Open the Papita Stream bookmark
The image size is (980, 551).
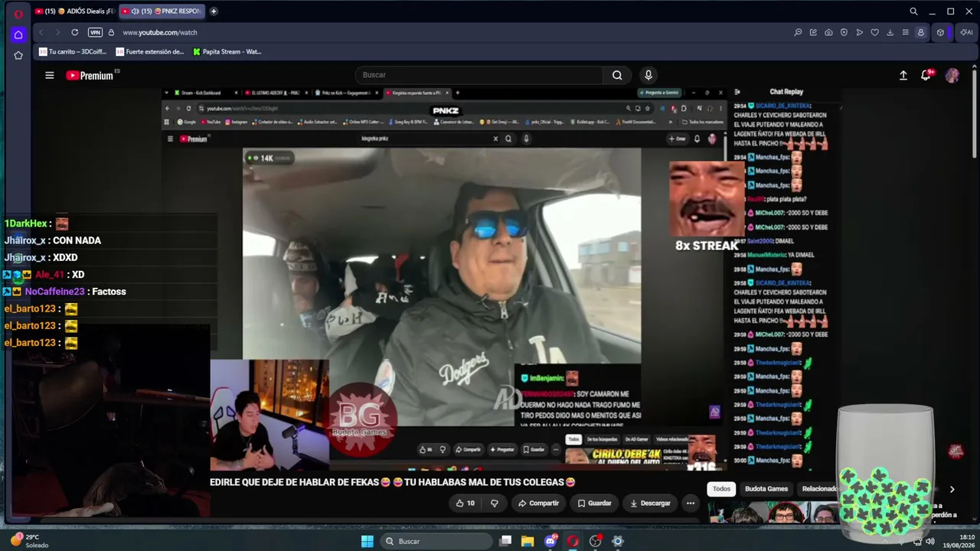point(227,52)
